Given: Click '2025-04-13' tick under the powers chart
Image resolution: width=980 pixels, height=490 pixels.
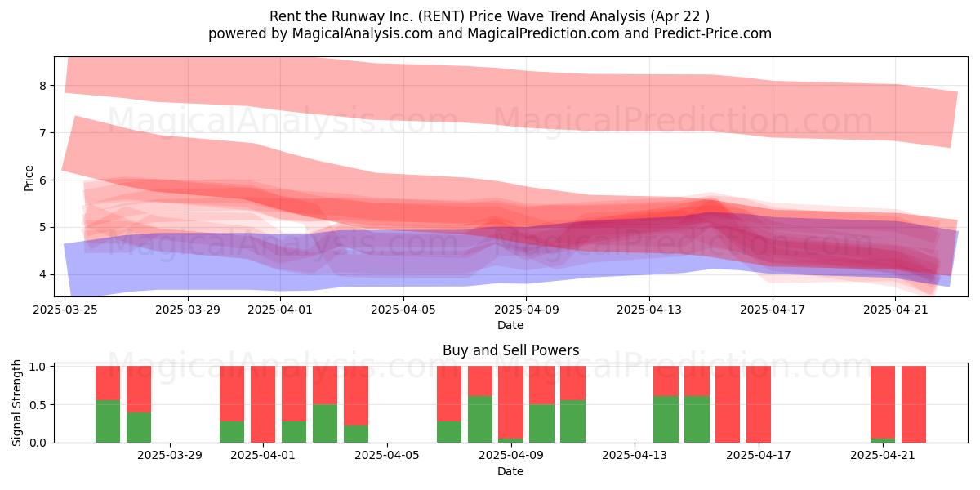Looking at the screenshot, I should click(x=635, y=456).
